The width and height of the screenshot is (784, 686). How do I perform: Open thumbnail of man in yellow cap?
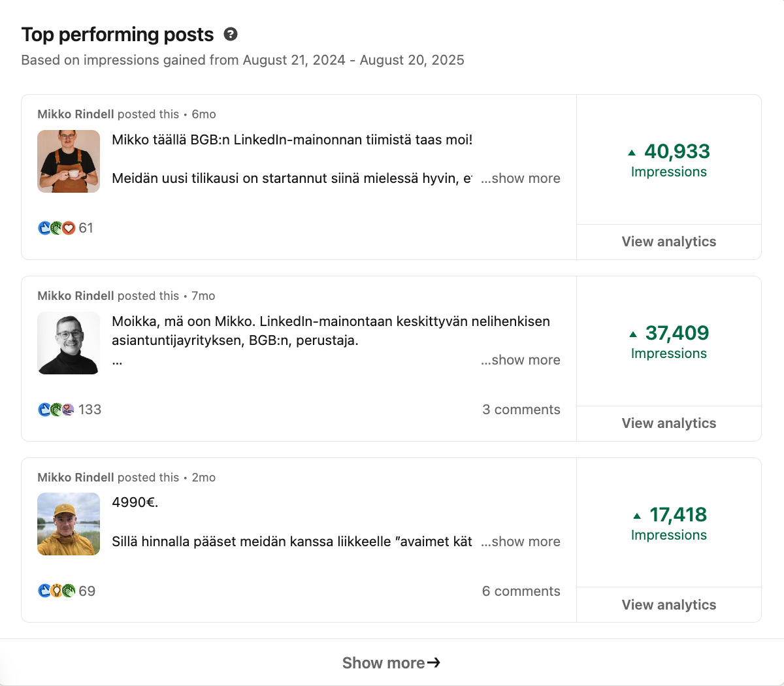pyautogui.click(x=69, y=524)
